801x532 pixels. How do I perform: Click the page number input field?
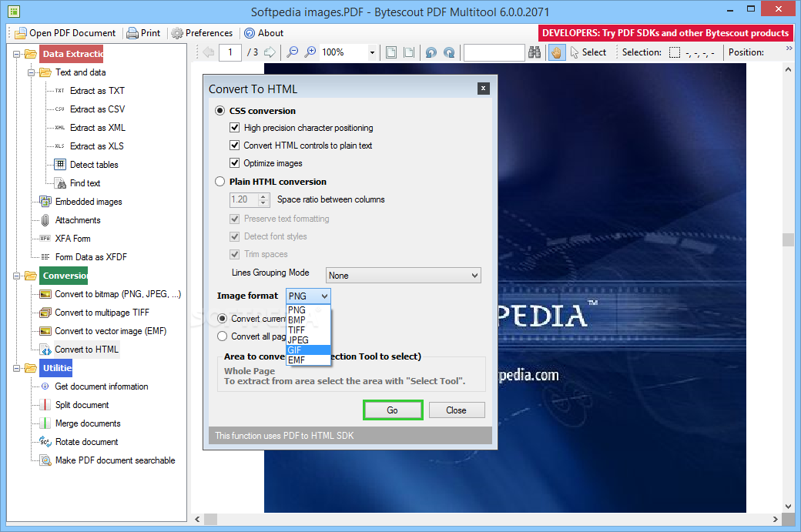pyautogui.click(x=230, y=52)
